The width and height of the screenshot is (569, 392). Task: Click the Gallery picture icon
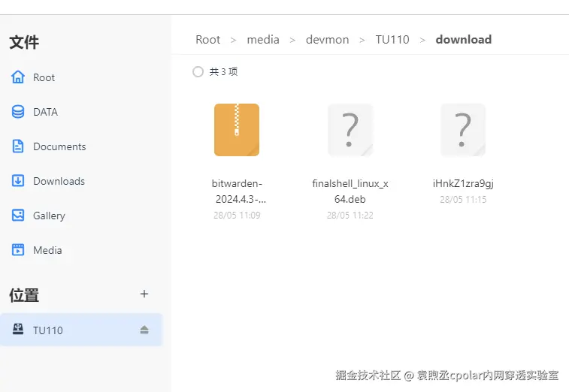pos(18,216)
